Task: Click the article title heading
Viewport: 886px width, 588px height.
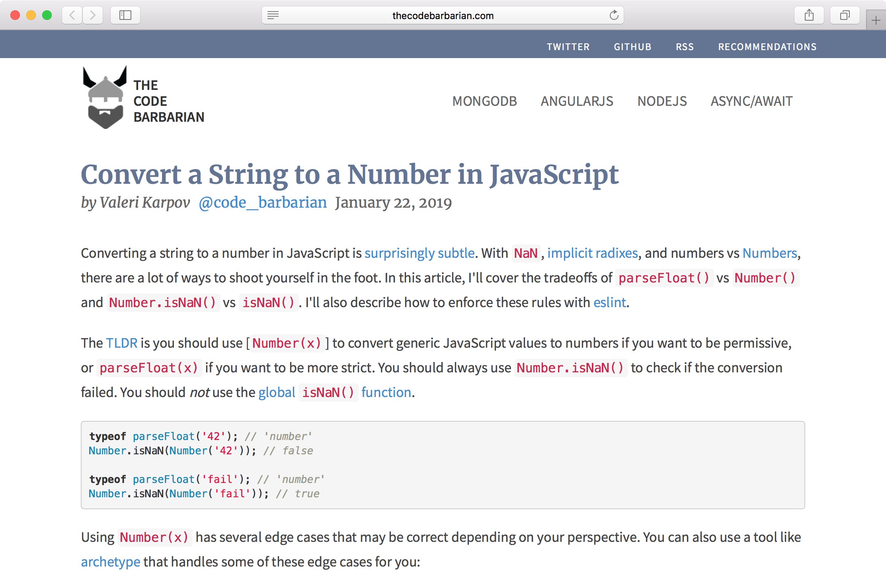Action: [349, 174]
